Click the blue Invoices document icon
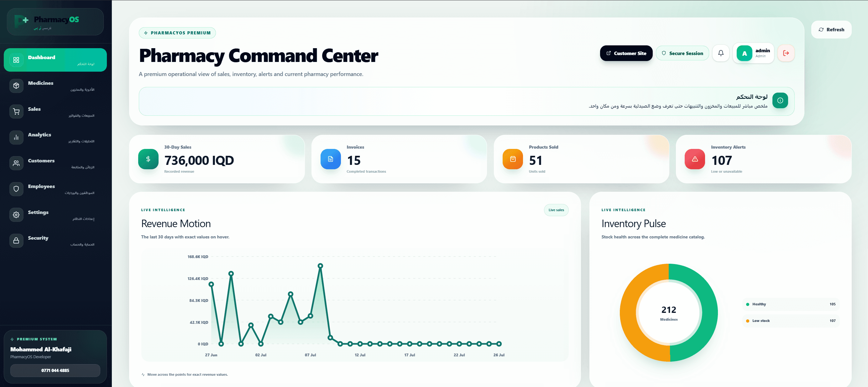 (x=331, y=159)
